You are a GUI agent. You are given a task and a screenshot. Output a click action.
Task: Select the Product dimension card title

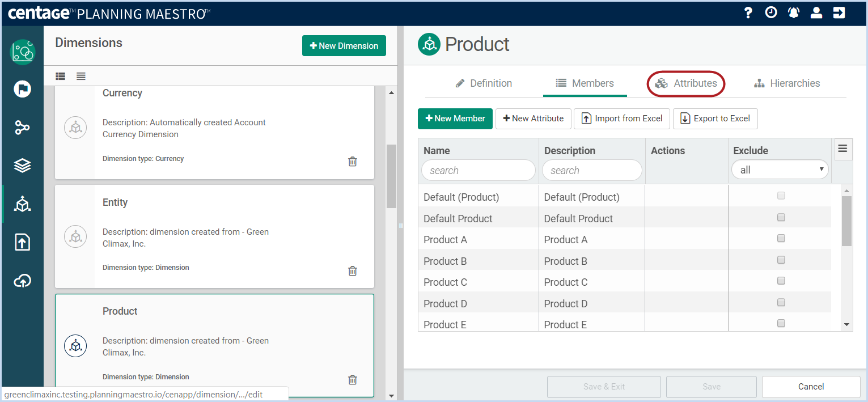pyautogui.click(x=120, y=311)
